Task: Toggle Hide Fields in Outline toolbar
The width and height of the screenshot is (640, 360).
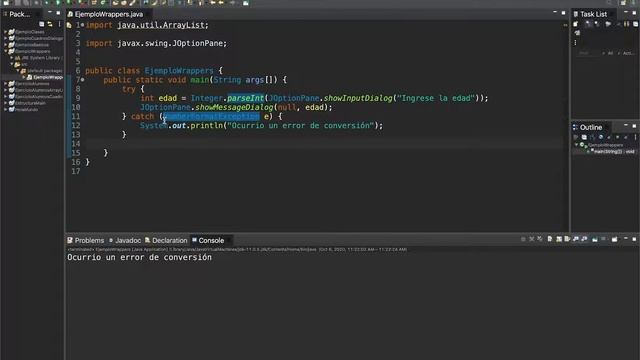Action: 601,138
